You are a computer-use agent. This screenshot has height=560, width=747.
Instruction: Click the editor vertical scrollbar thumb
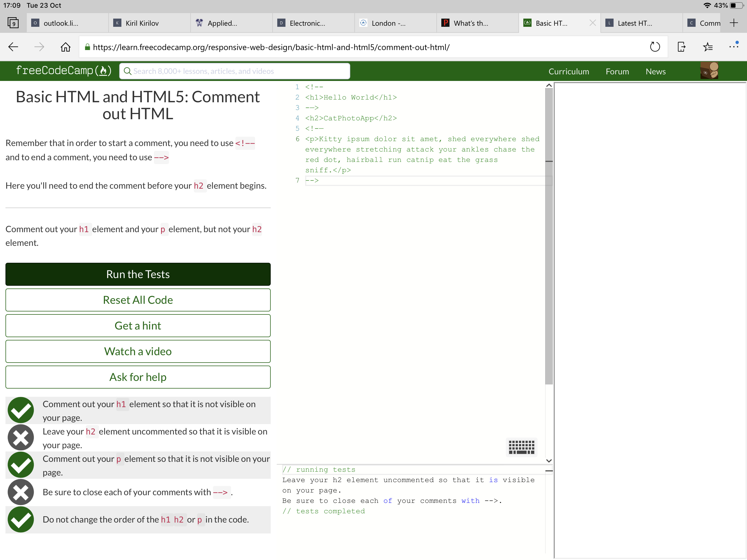click(x=548, y=237)
